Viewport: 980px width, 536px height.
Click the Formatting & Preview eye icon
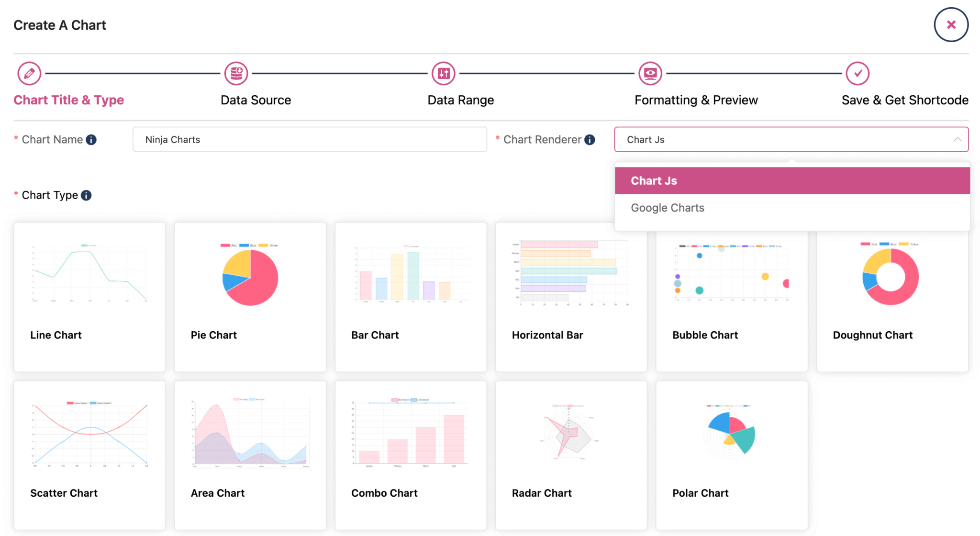[650, 74]
